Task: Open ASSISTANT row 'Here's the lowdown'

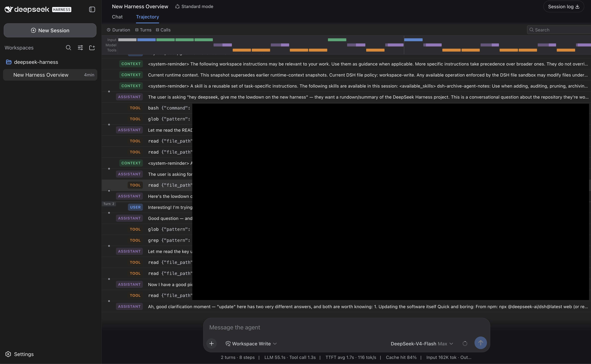Action: click(x=346, y=196)
